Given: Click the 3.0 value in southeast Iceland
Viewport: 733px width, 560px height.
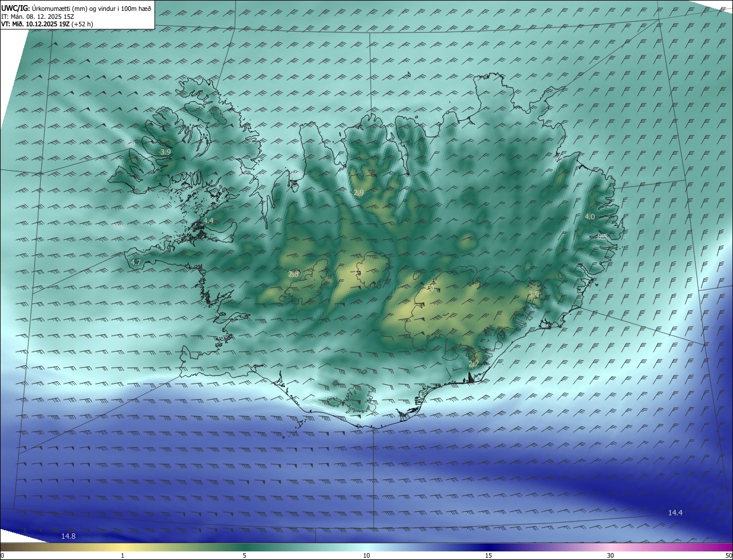Looking at the screenshot, I should (x=534, y=294).
